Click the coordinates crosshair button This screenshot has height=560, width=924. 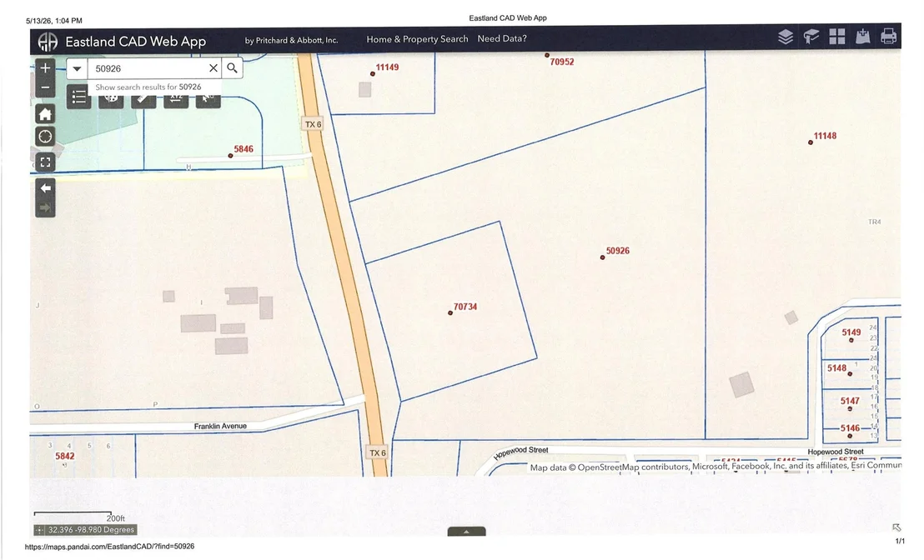tap(39, 530)
